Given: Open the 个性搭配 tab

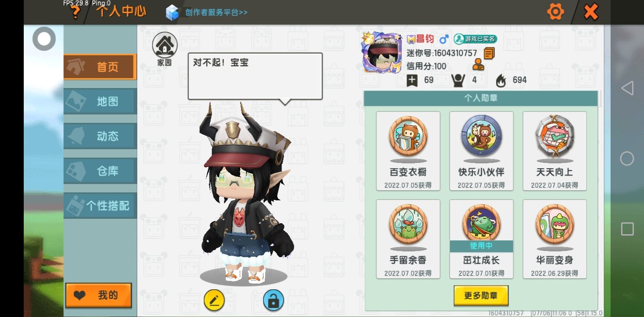Looking at the screenshot, I should [x=100, y=206].
